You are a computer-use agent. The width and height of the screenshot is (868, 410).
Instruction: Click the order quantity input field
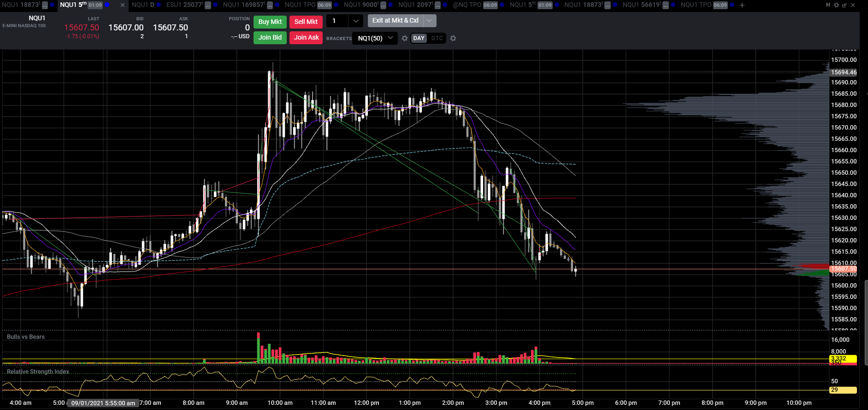[x=337, y=21]
